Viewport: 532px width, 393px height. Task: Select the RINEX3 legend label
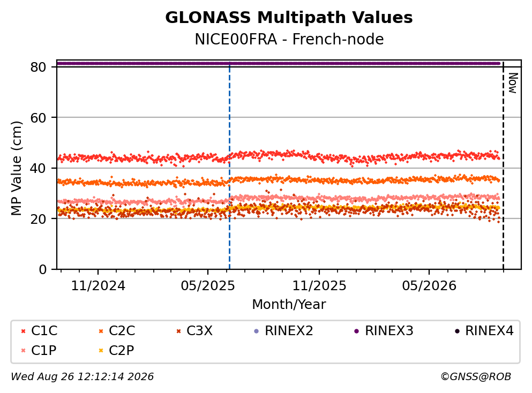coord(389,331)
